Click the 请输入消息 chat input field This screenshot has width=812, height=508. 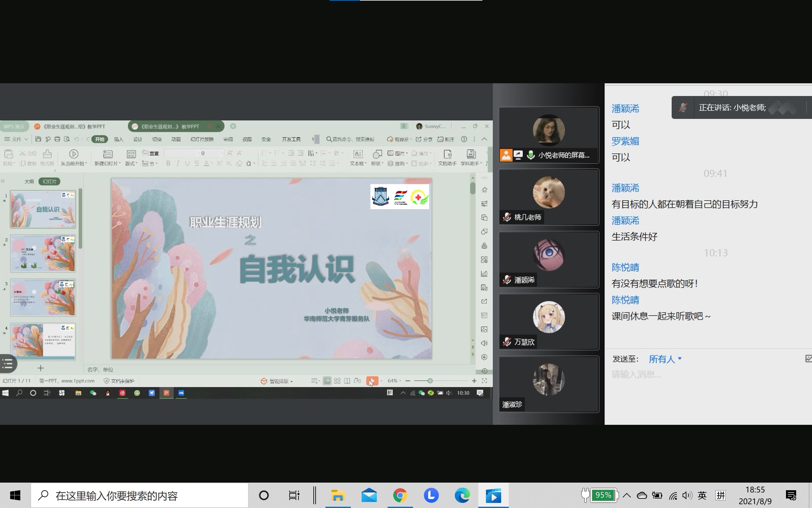point(708,374)
